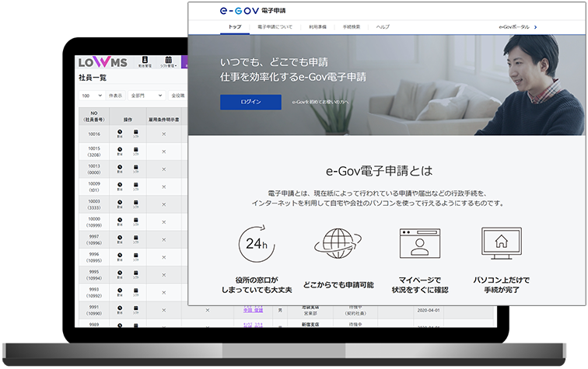The image size is (588, 369).
Task: Click the clock icon for employee 9996
Action: [x=120, y=256]
